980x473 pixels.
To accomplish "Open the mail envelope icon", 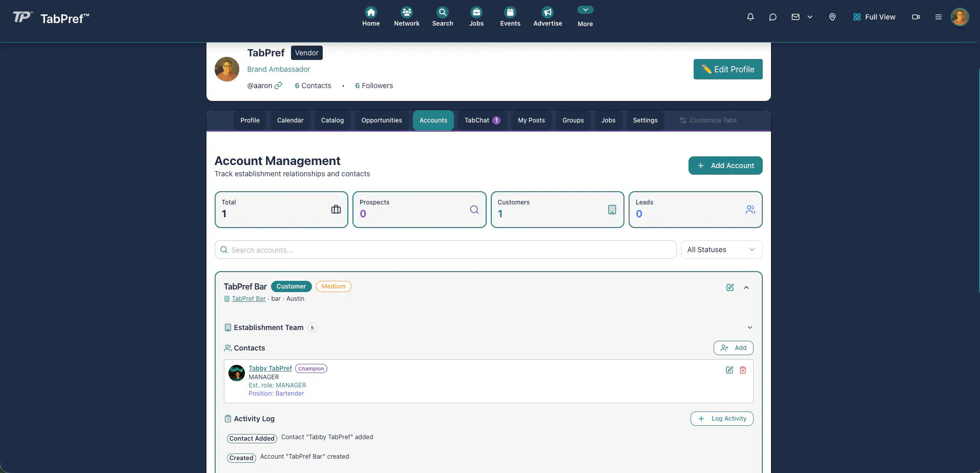I will 796,17.
